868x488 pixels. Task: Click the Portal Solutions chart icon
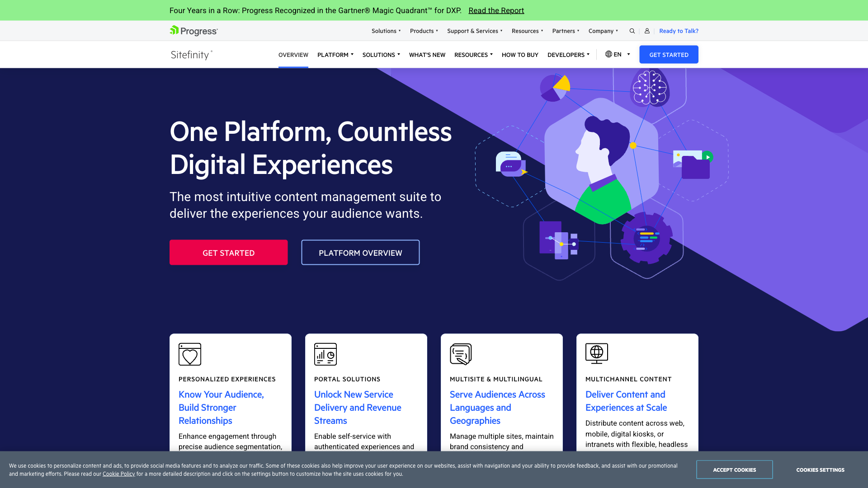[325, 354]
